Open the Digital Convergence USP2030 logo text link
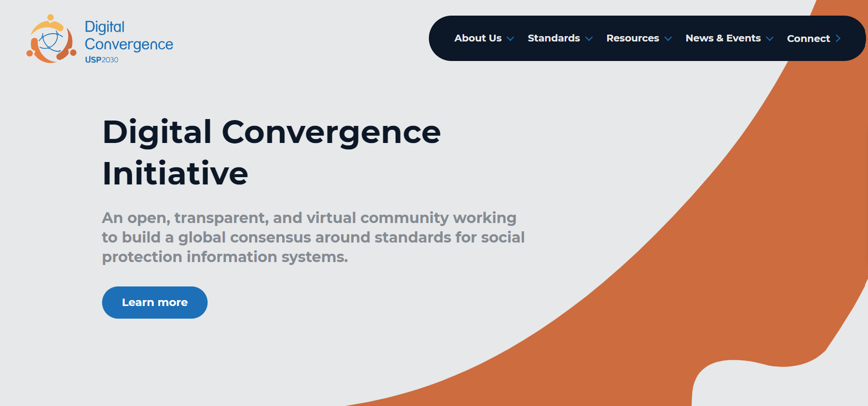 [129, 41]
